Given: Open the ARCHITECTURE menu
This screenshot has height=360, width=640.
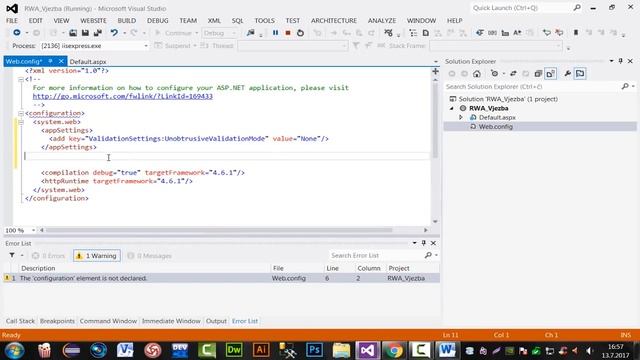Looking at the screenshot, I should click(x=334, y=20).
